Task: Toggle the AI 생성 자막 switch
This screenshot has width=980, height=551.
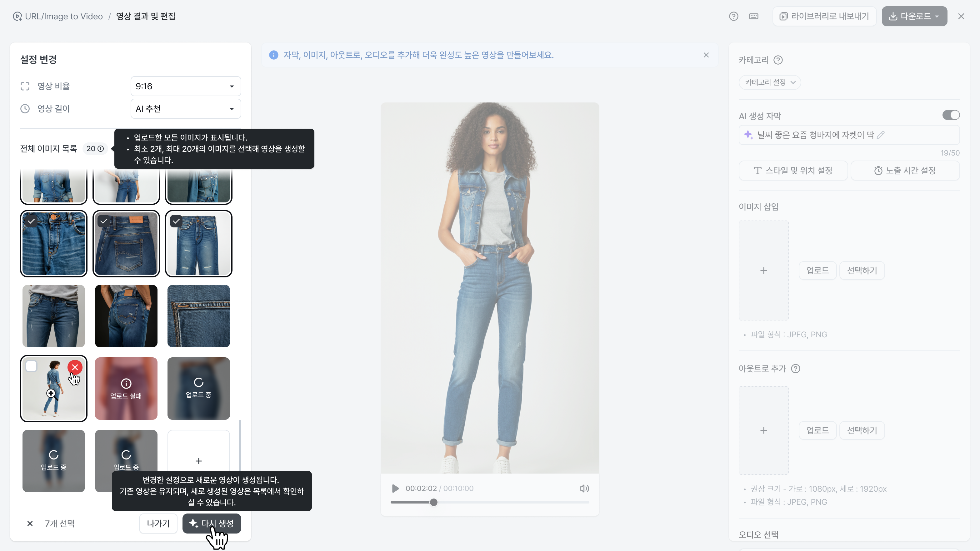Action: coord(951,115)
